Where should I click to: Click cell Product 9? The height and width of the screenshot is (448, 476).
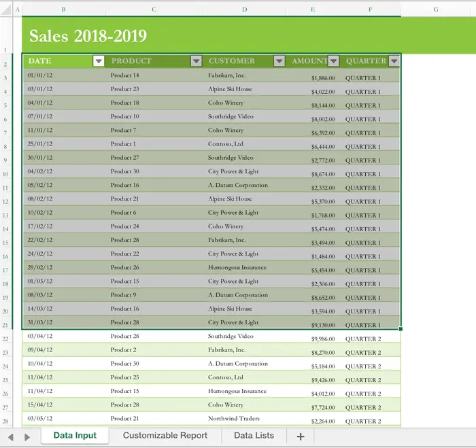coord(123,295)
